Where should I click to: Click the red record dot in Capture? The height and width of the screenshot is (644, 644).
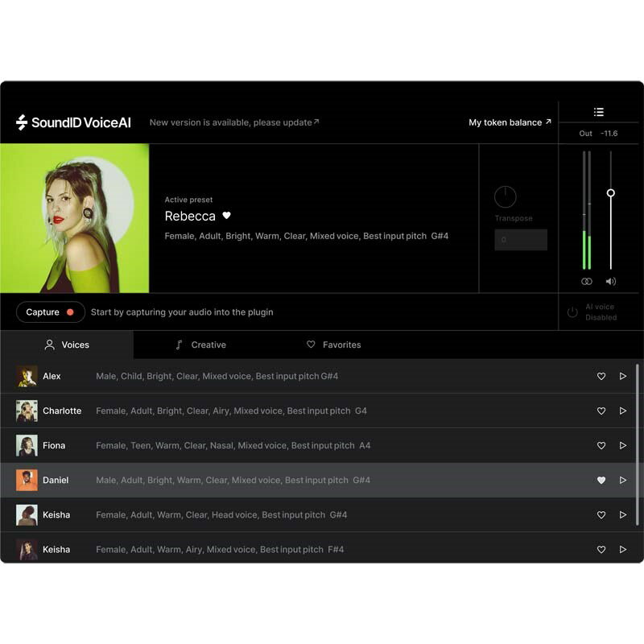[x=70, y=312]
